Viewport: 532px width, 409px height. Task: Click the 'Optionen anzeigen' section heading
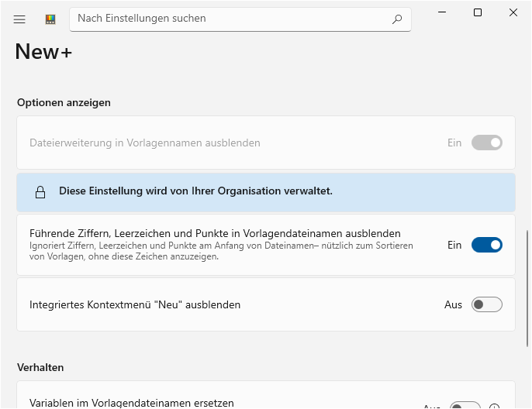(64, 102)
